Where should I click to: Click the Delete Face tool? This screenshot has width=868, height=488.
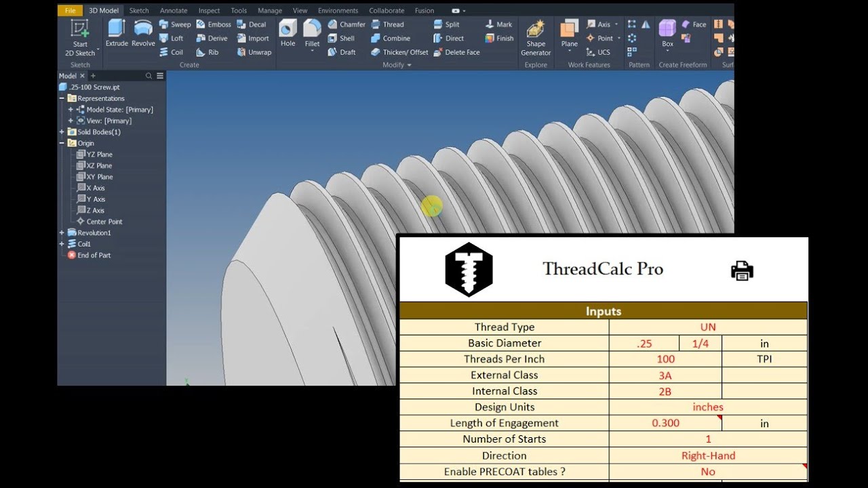coord(456,52)
